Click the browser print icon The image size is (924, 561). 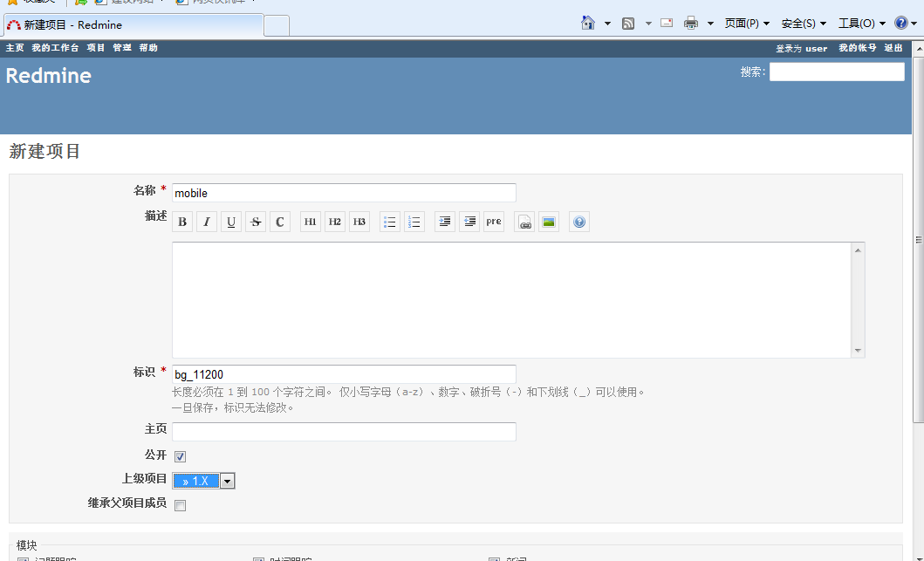(691, 24)
